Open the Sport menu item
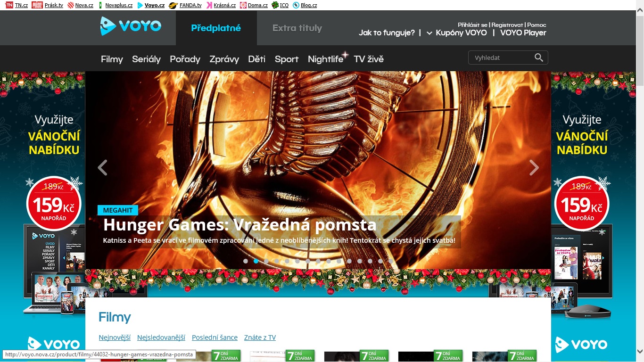The width and height of the screenshot is (644, 362). (287, 59)
